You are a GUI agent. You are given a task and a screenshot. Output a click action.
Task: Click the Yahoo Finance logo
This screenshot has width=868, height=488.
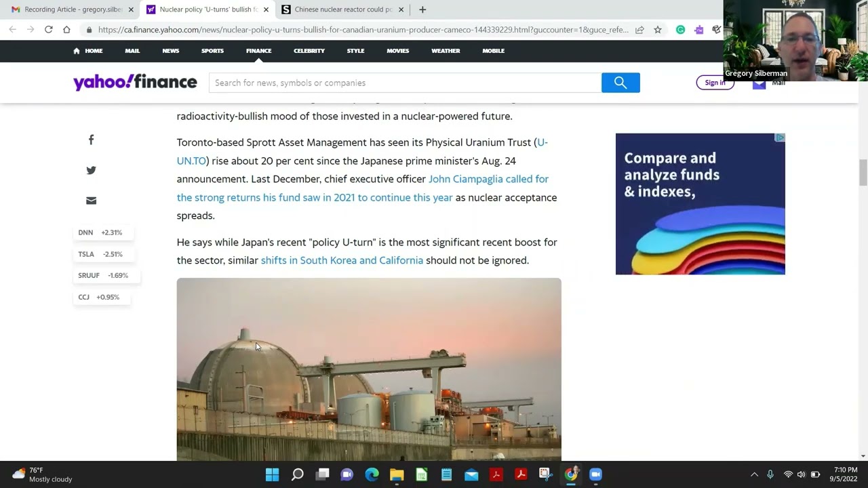coord(135,82)
